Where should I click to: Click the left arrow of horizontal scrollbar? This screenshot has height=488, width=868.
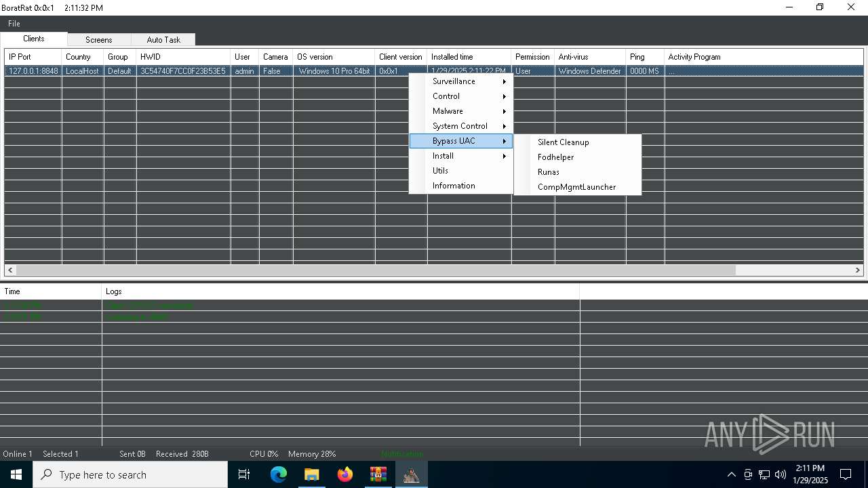[10, 270]
